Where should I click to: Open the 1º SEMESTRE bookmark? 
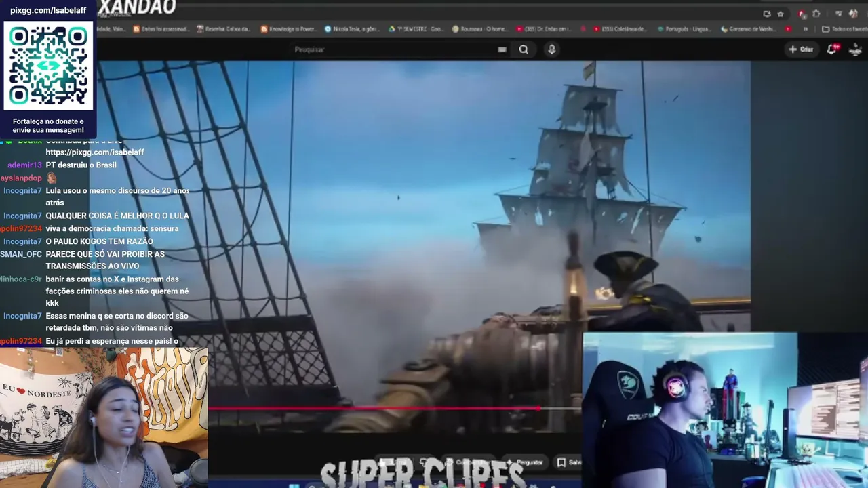416,29
